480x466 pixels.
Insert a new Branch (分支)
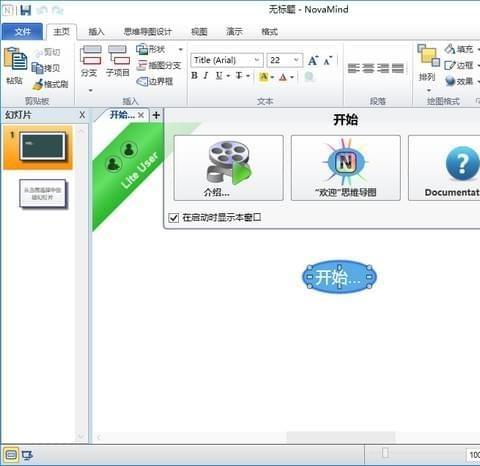pos(90,61)
